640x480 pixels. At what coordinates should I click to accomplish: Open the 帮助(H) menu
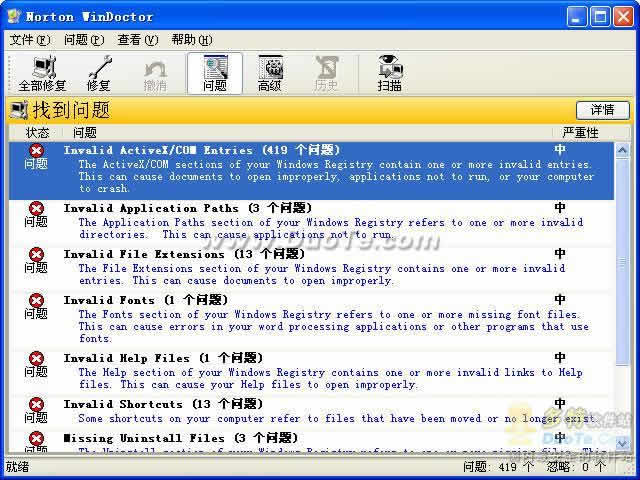[191, 40]
